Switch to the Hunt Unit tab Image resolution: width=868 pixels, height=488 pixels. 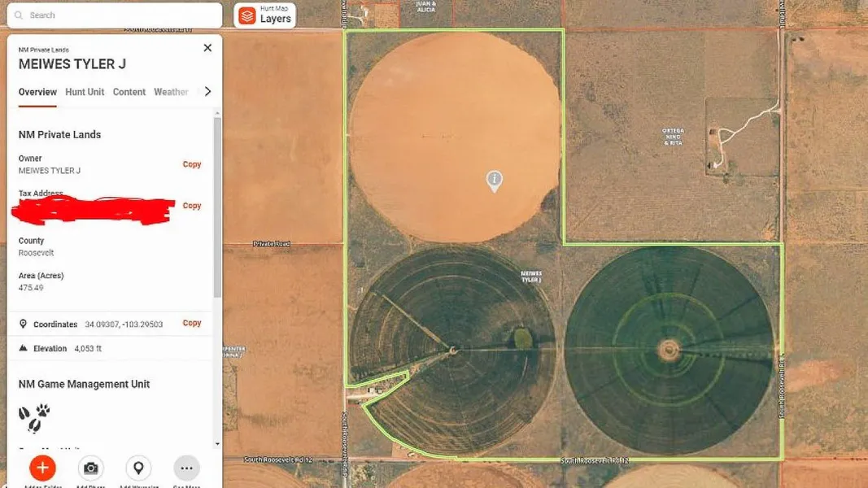[x=85, y=92]
